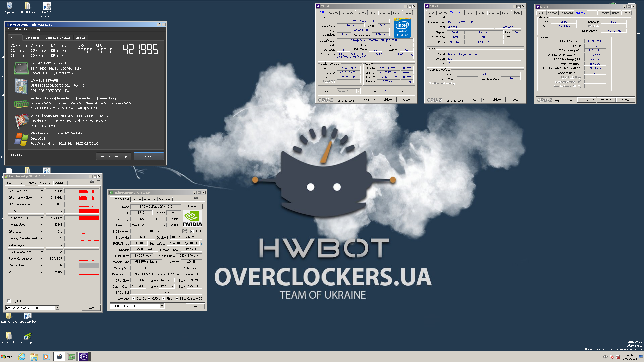Toggle the OpenCL computing checkbox
Image resolution: width=644 pixels, height=362 pixels.
click(133, 299)
